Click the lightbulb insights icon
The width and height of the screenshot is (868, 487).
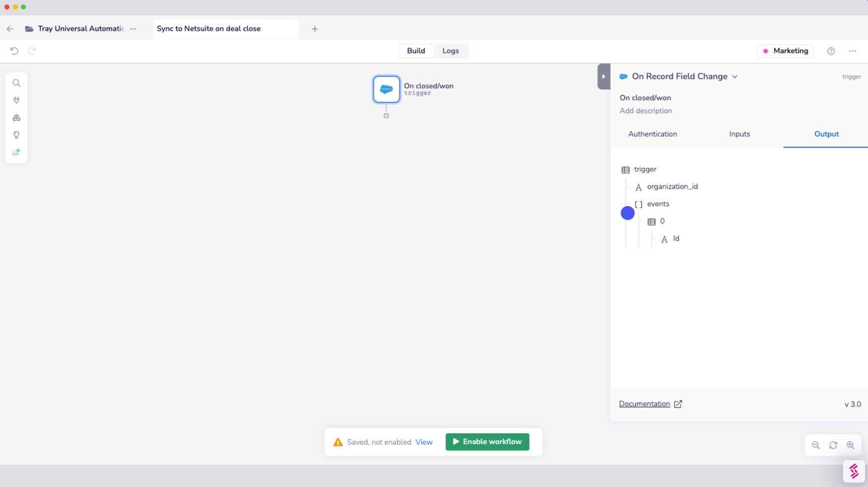[16, 135]
